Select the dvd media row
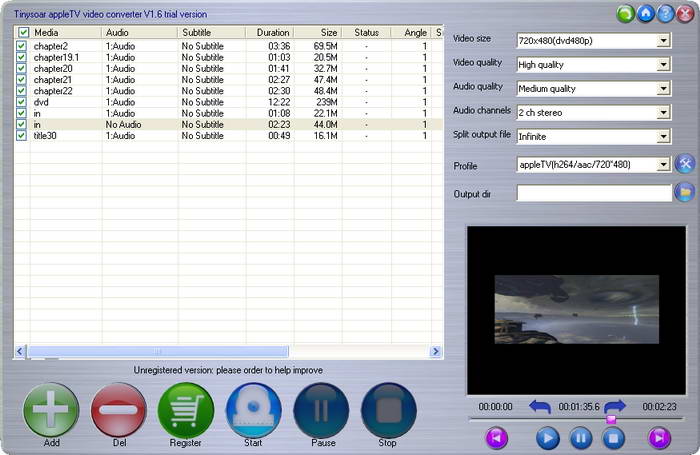This screenshot has width=700, height=455. pyautogui.click(x=229, y=101)
